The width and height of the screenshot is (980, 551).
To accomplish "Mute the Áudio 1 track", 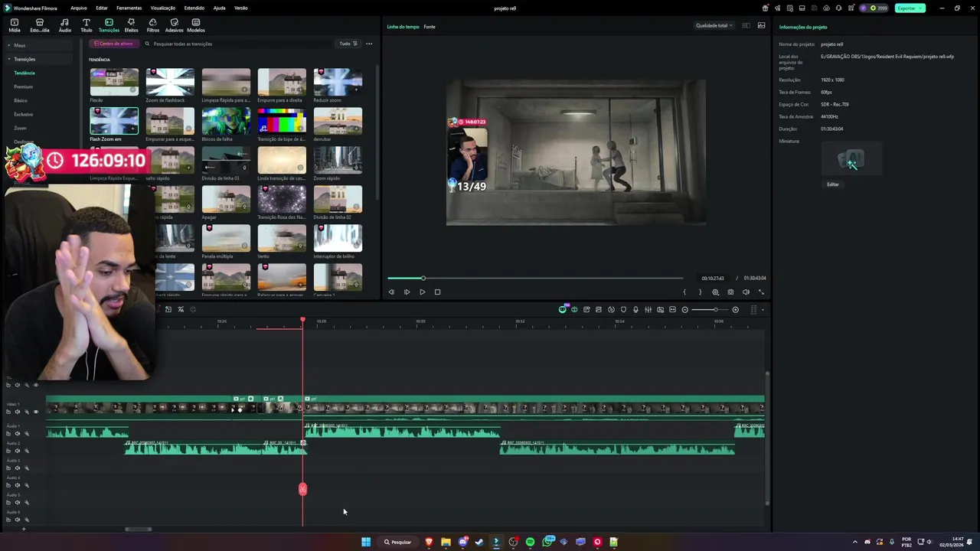I will tap(18, 433).
